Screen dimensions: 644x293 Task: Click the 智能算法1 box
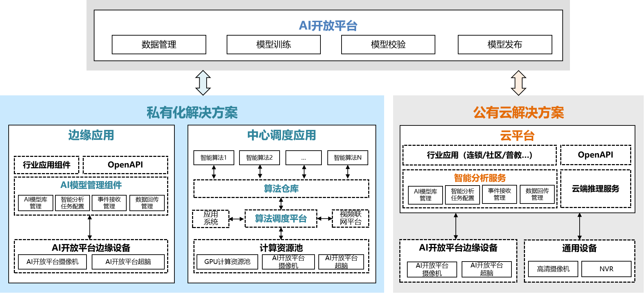(214, 158)
